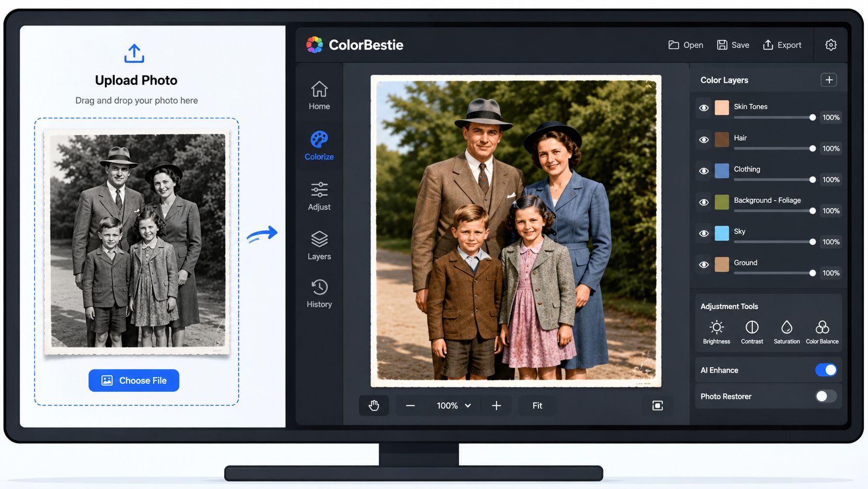868x489 pixels.
Task: Enable the Photo Restorer switch
Action: pyautogui.click(x=826, y=396)
